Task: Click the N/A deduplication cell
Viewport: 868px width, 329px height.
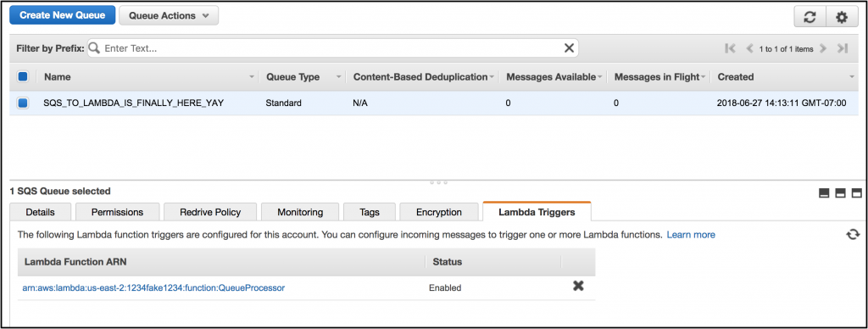Action: [x=360, y=103]
